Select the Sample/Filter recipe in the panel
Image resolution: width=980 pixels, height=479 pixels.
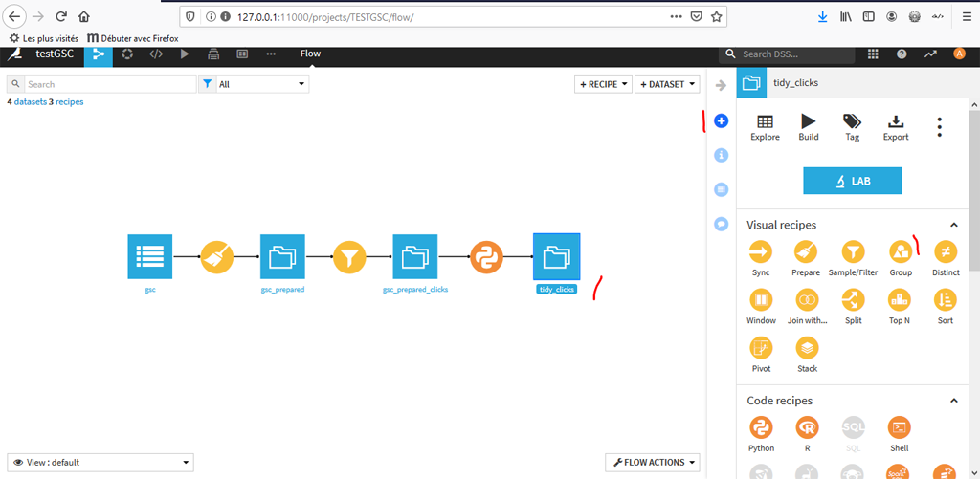(x=853, y=251)
